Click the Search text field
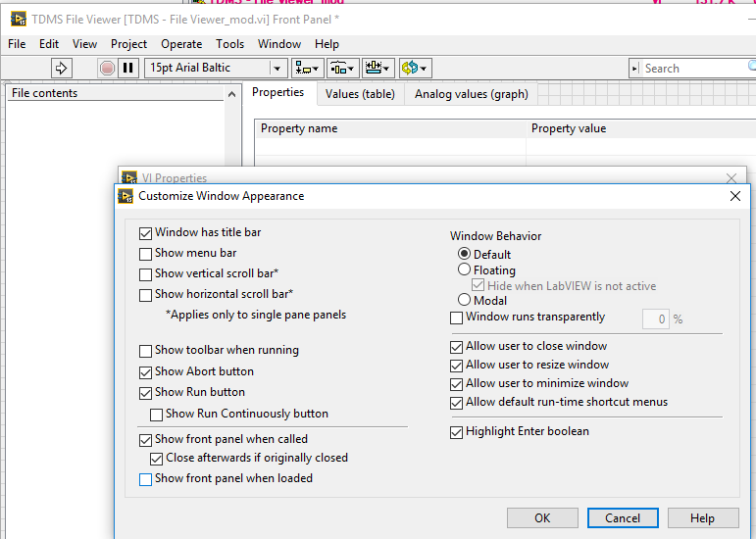756x539 pixels. coord(698,69)
